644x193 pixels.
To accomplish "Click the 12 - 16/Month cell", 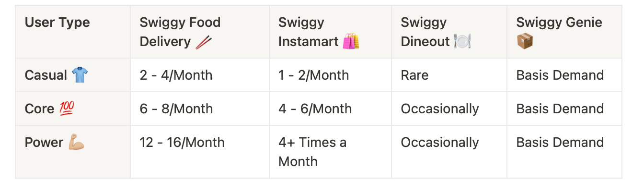I will (x=182, y=143).
